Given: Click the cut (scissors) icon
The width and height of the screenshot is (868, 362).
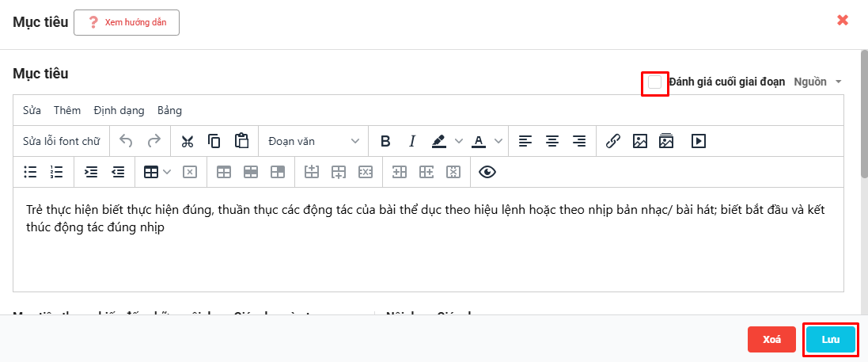Looking at the screenshot, I should [188, 141].
